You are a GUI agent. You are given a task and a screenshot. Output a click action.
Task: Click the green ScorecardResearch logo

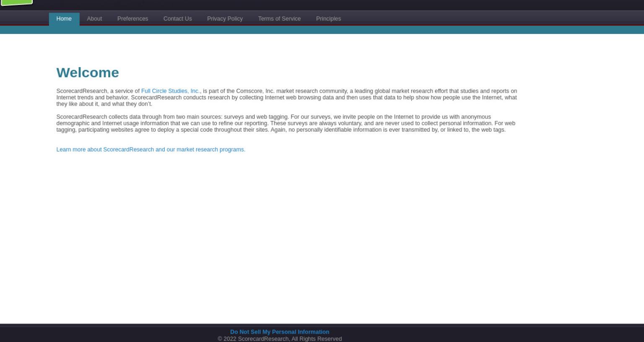coord(17,3)
